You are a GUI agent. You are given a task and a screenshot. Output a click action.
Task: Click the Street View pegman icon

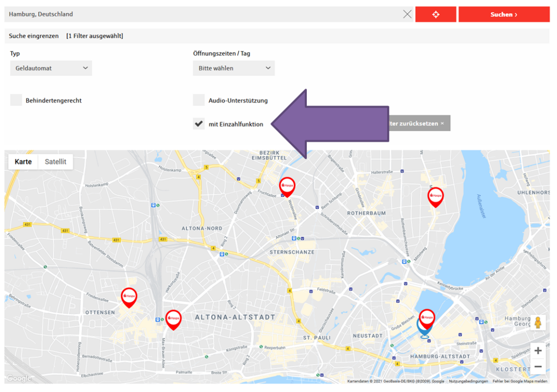538,323
